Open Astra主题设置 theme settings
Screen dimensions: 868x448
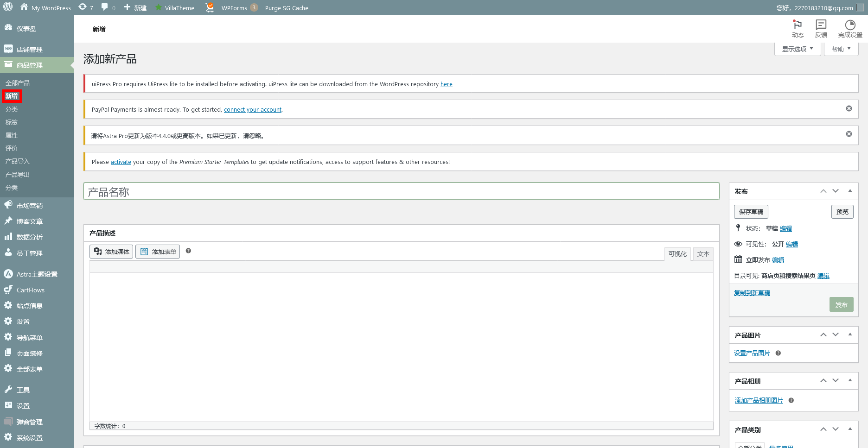[37, 274]
